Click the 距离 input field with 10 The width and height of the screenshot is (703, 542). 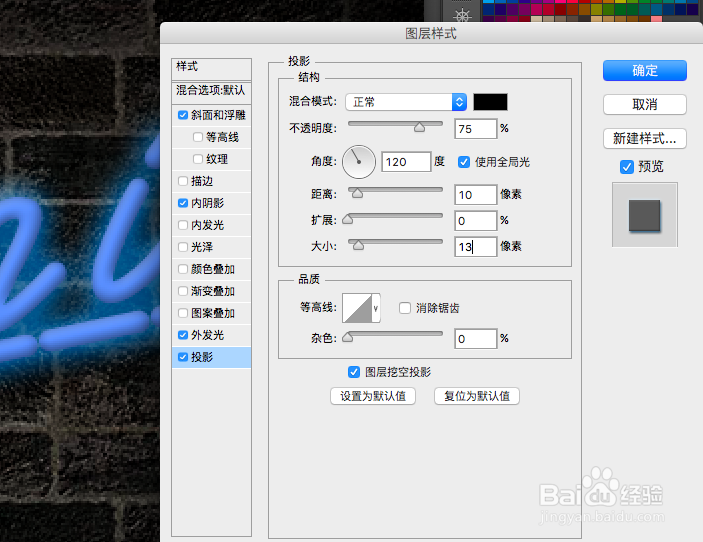point(476,195)
